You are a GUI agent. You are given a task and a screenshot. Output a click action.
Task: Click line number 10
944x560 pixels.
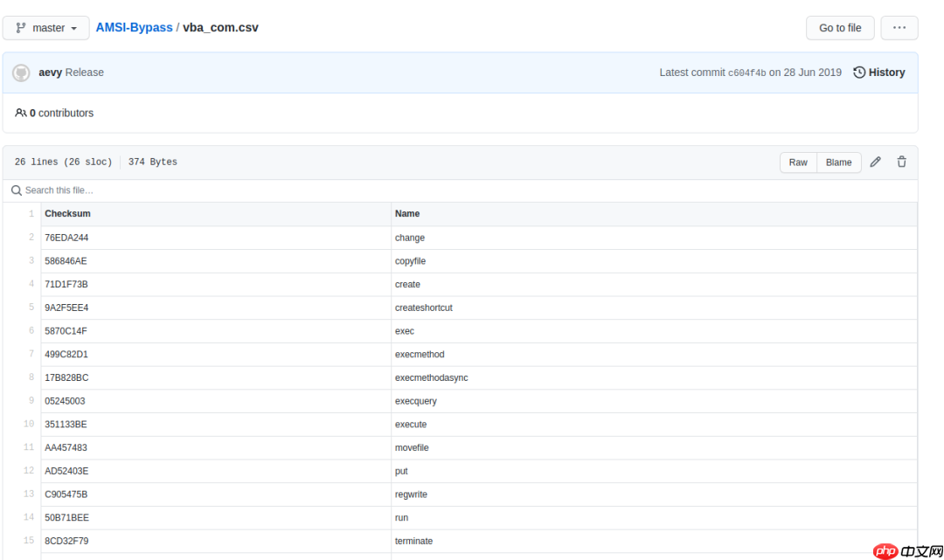(x=29, y=424)
